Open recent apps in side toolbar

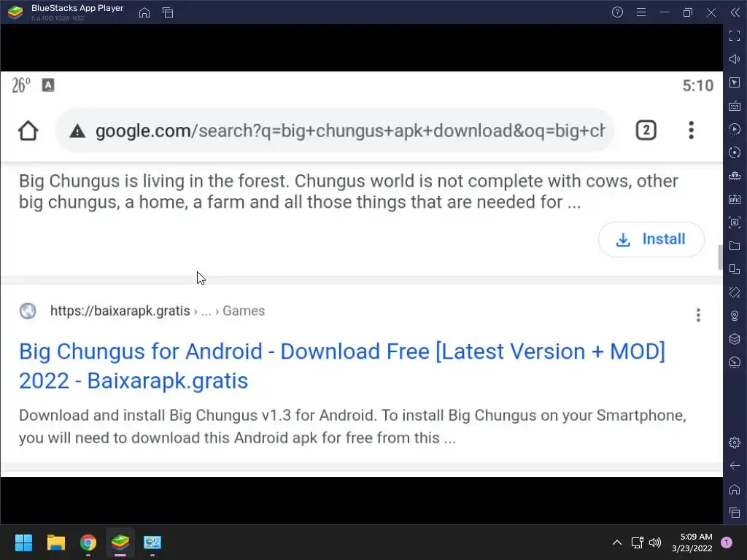pos(735,513)
